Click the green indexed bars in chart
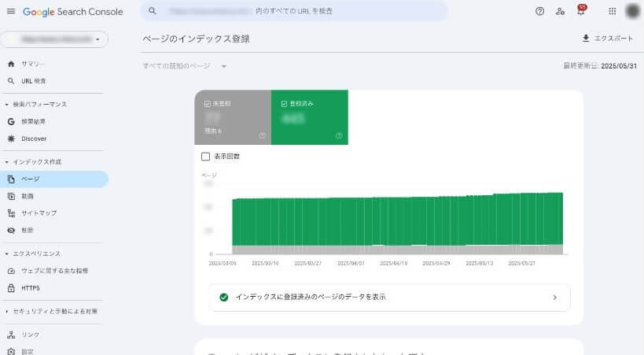644x355 pixels. point(398,221)
